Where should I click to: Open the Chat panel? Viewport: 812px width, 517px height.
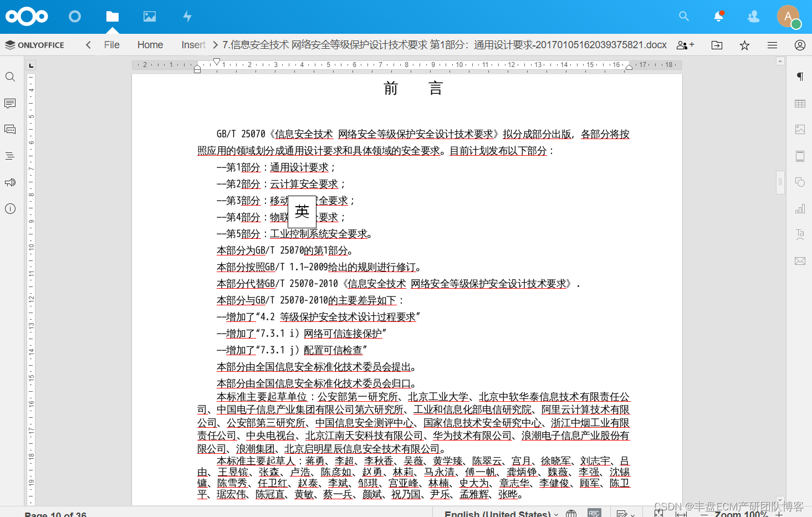pyautogui.click(x=10, y=130)
